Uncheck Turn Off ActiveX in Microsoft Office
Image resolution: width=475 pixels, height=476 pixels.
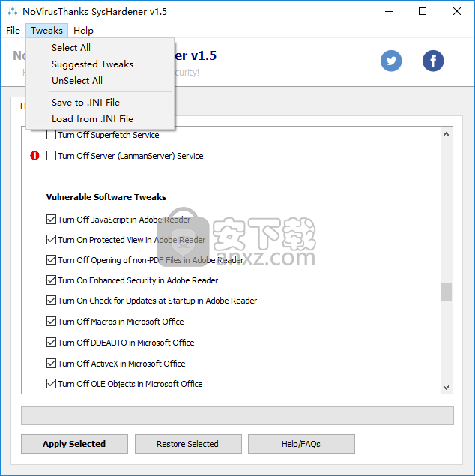coord(51,363)
